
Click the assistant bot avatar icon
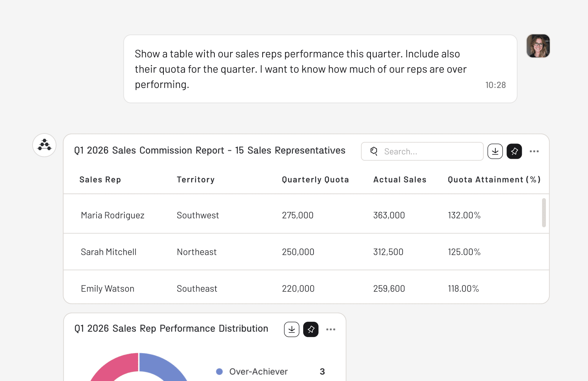(x=44, y=145)
